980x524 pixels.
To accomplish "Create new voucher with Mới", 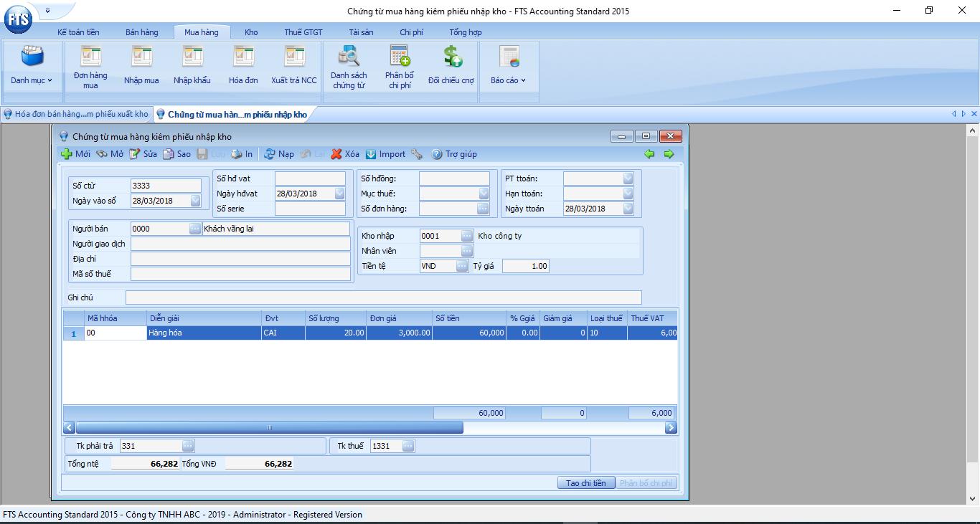I will 75,154.
